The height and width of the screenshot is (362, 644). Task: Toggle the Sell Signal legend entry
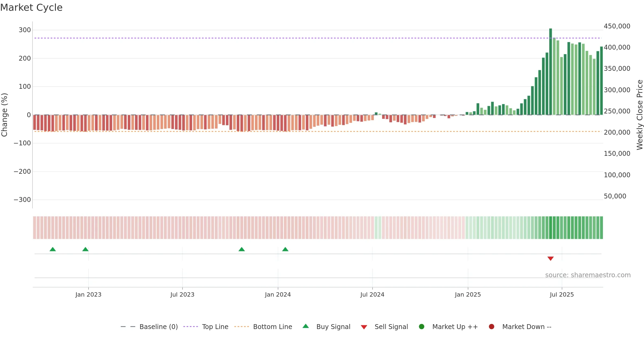tap(385, 327)
